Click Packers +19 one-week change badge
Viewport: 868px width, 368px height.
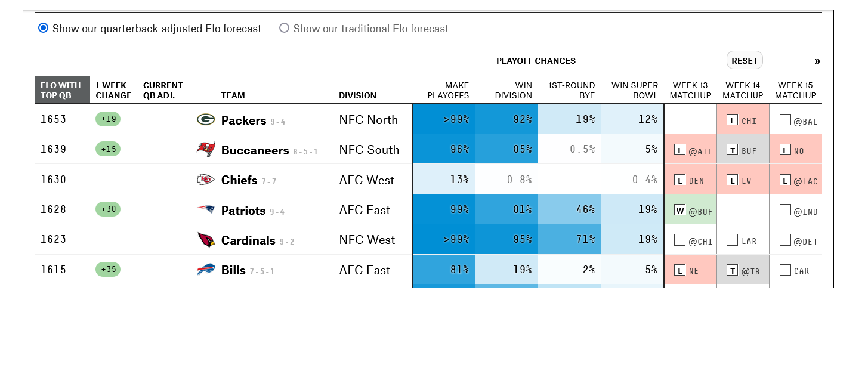tap(108, 119)
